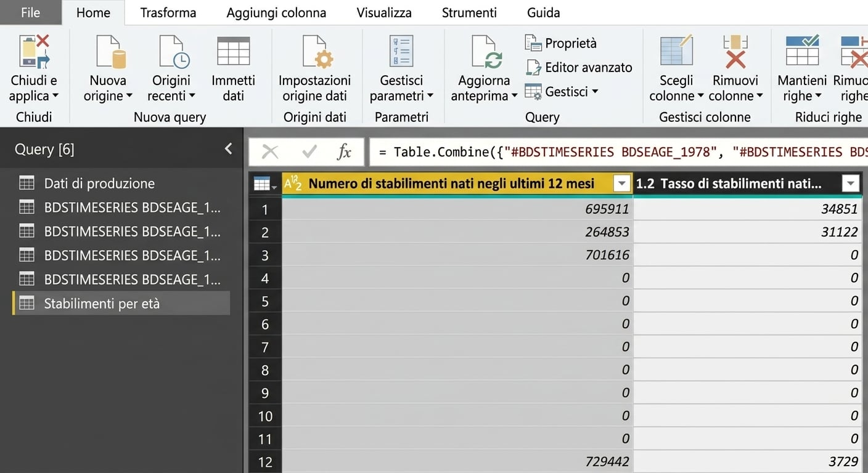Click the cell with value 34851

pos(748,209)
